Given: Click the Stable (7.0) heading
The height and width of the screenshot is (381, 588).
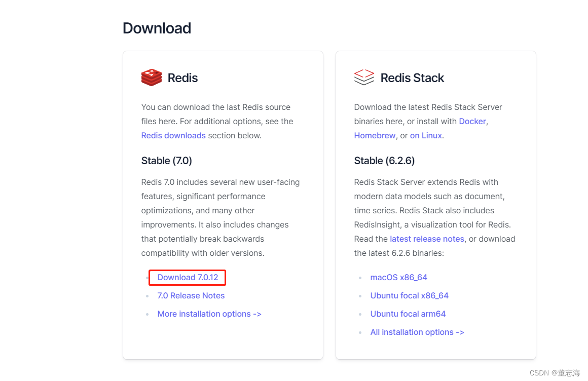Looking at the screenshot, I should (167, 161).
